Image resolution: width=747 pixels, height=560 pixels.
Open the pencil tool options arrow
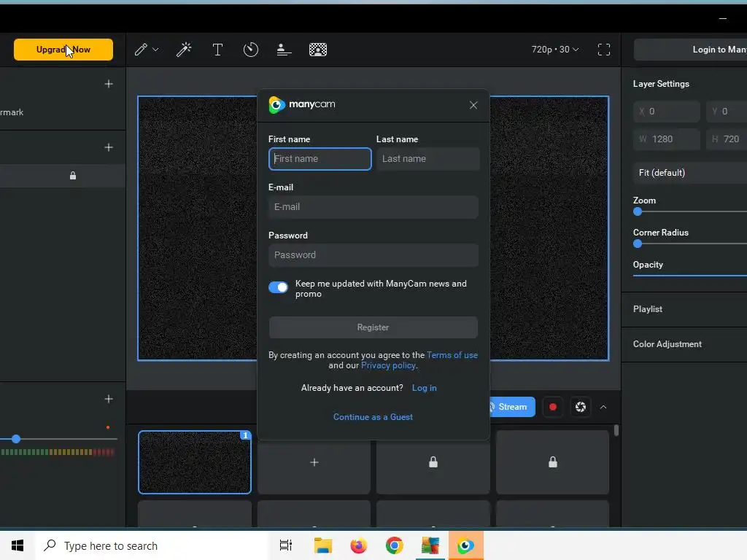point(155,50)
